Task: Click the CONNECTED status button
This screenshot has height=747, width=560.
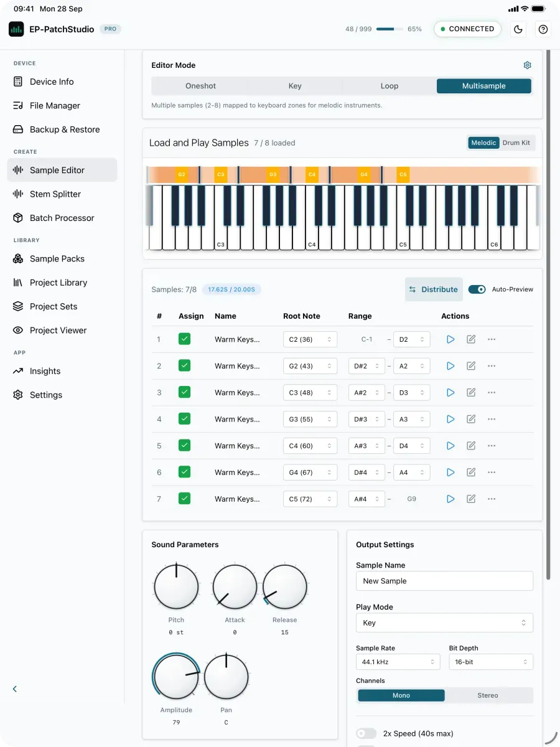Action: (x=467, y=29)
